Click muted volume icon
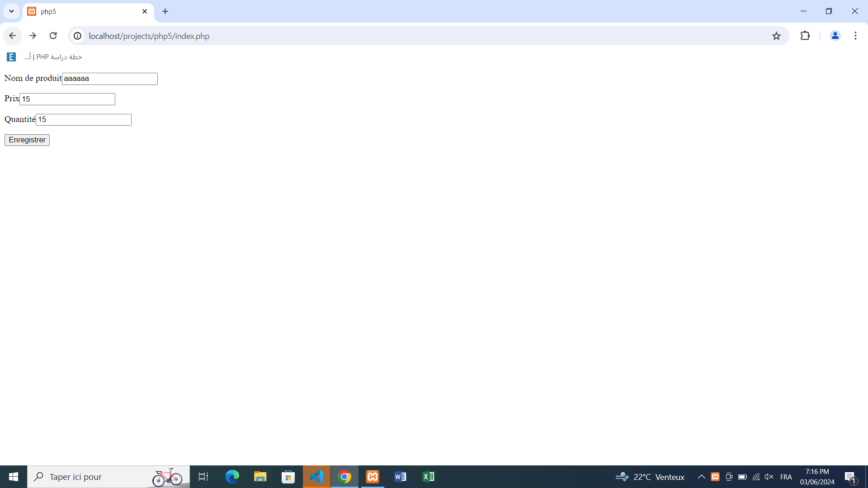 point(769,477)
